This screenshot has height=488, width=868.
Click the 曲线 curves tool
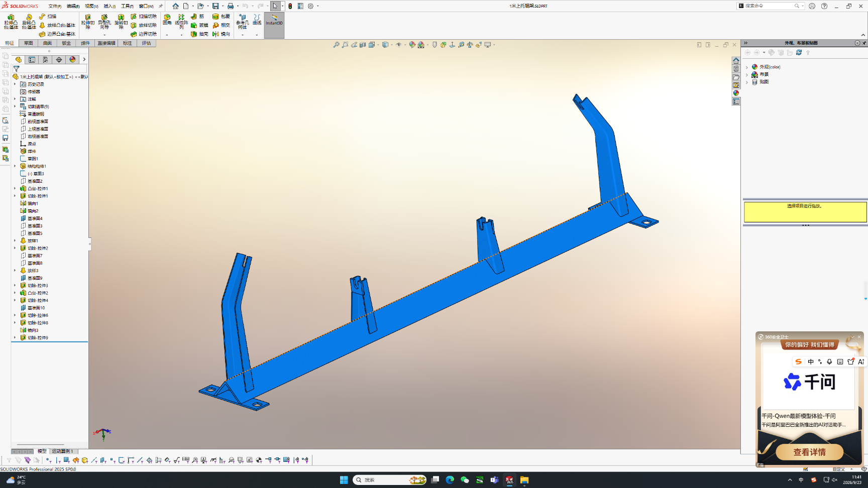pos(257,20)
